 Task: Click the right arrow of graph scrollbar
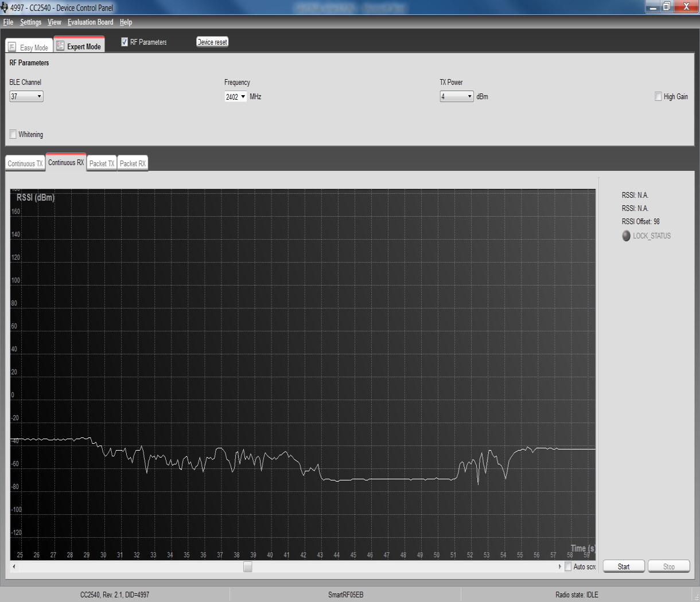[560, 566]
